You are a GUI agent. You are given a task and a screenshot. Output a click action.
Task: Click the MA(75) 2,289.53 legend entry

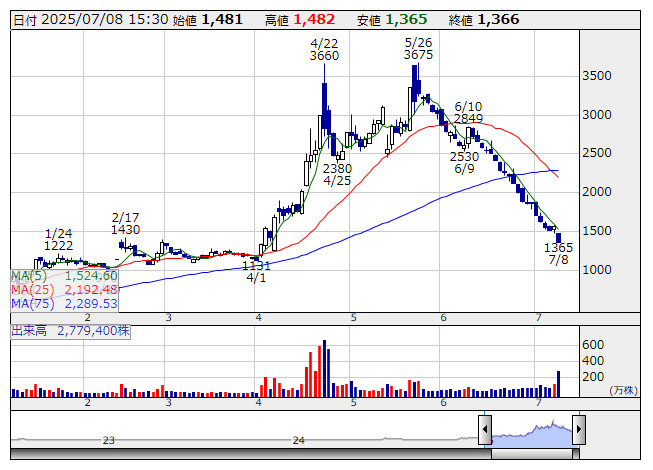(x=64, y=303)
